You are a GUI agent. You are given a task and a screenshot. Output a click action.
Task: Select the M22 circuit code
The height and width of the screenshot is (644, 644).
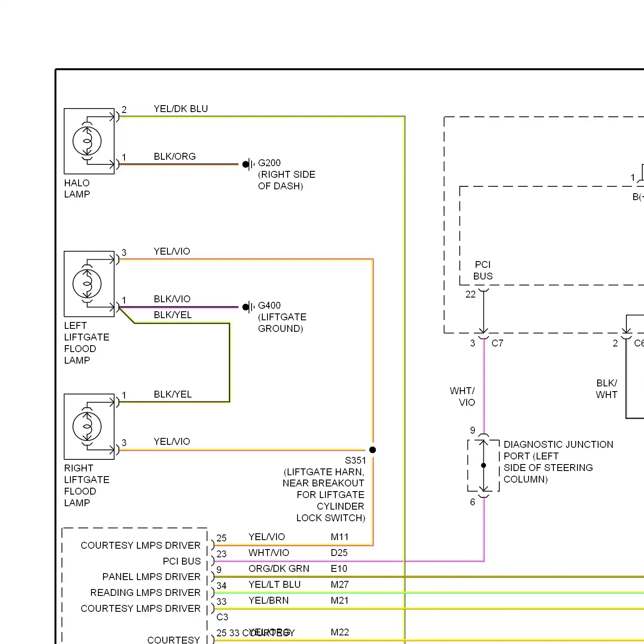pos(340,632)
